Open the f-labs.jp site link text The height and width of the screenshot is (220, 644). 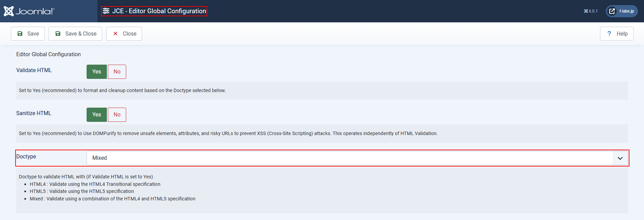(626, 11)
